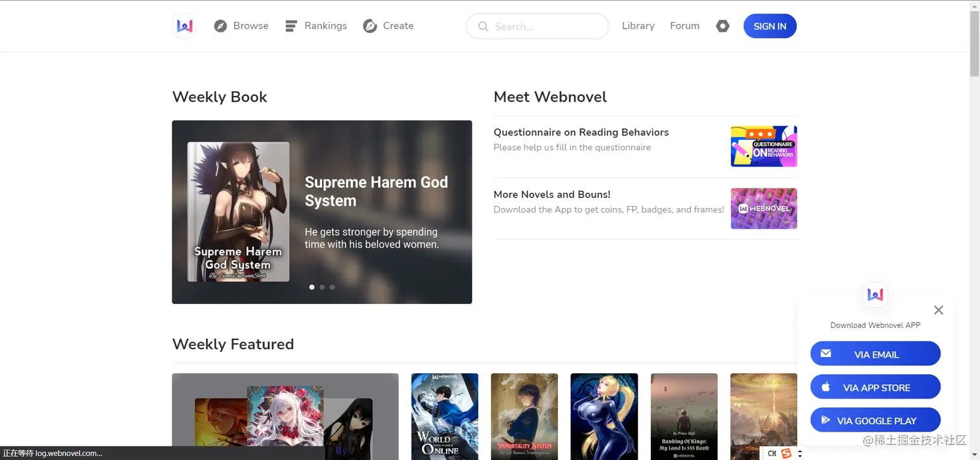Click the CH language indicator
The height and width of the screenshot is (460, 980).
[x=772, y=454]
